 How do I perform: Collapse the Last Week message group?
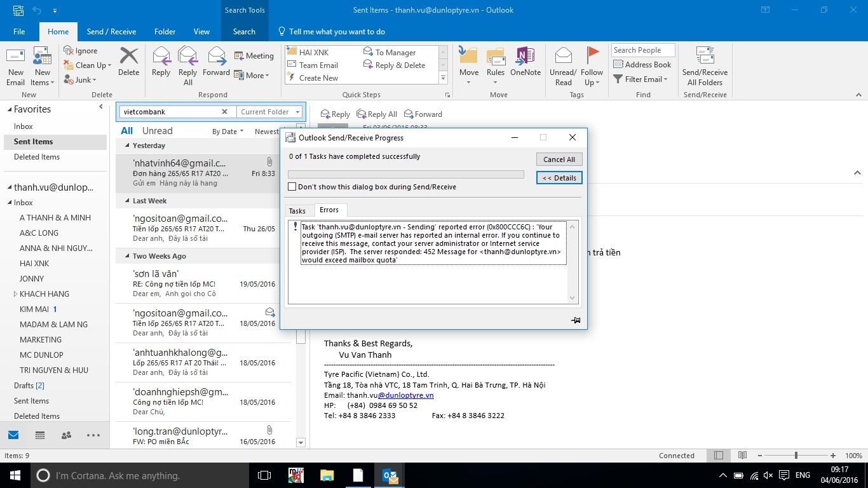[126, 201]
